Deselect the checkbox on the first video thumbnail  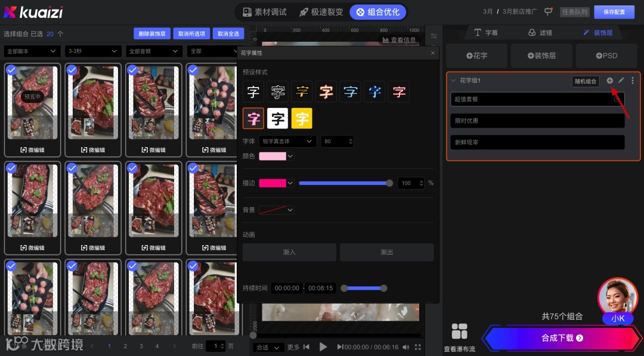point(11,69)
